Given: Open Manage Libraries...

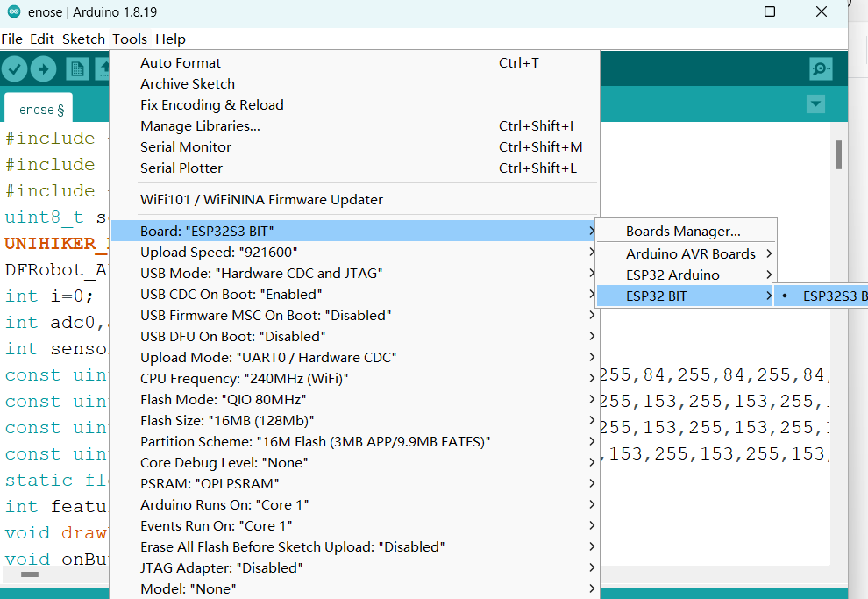Looking at the screenshot, I should click(355, 125).
